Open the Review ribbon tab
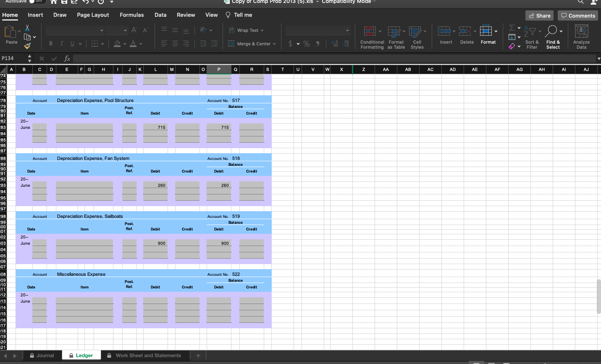Viewport: 601px width, 364px height. click(186, 15)
